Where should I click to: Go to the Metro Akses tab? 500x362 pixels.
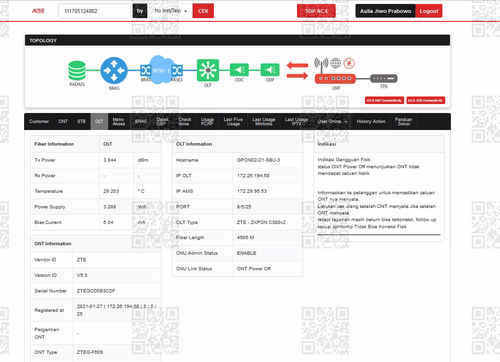[x=119, y=121]
